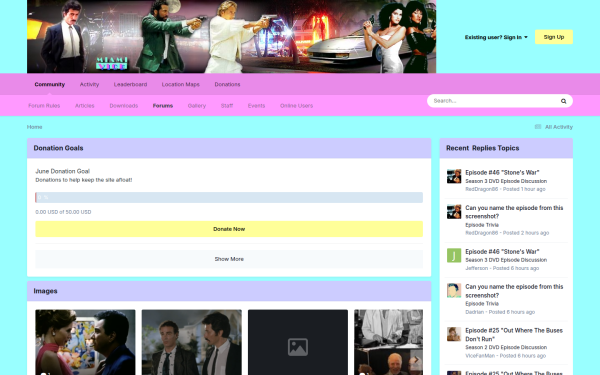Viewport: 600px width, 375px height.
Task: Open Forum Rules submenu item
Action: pyautogui.click(x=44, y=106)
